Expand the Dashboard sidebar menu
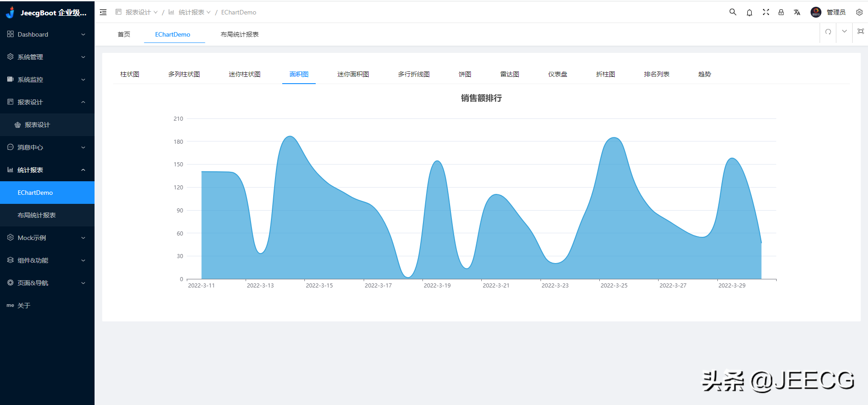Image resolution: width=868 pixels, height=405 pixels. pos(47,34)
